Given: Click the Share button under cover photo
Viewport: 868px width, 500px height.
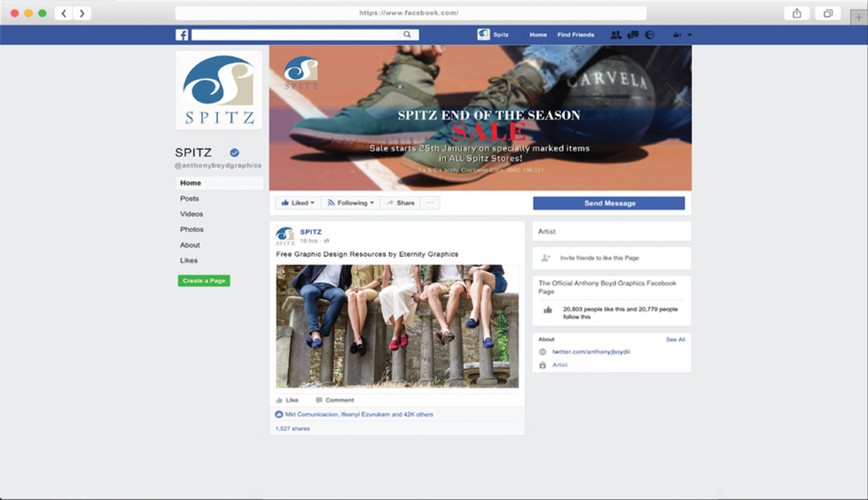Looking at the screenshot, I should [x=400, y=203].
